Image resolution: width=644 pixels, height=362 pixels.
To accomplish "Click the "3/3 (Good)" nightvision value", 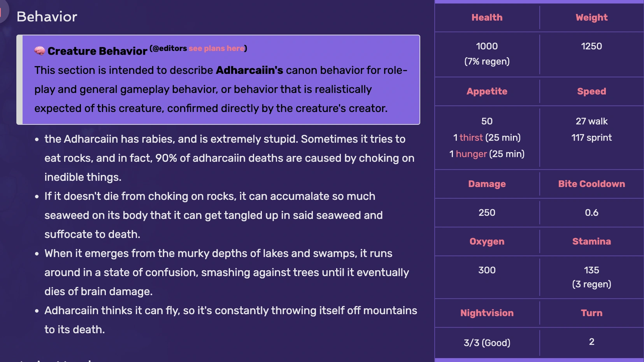I will [487, 343].
